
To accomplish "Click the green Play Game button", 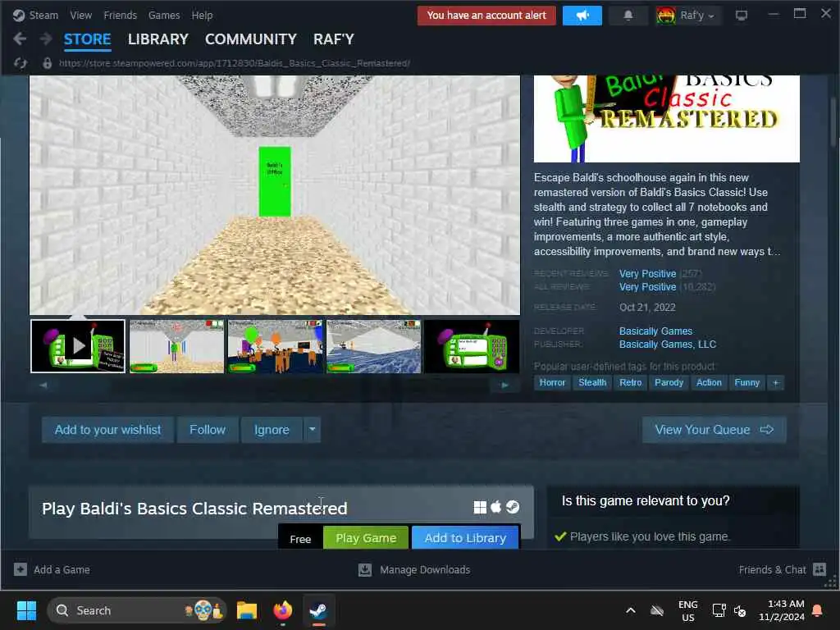I will pyautogui.click(x=366, y=538).
